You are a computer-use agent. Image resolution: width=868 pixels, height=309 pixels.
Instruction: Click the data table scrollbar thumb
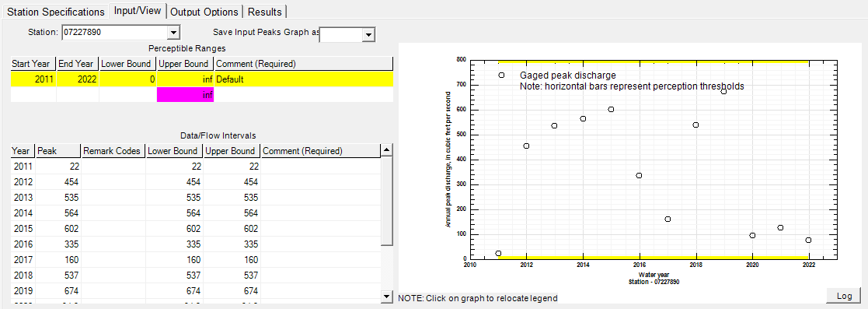(387, 201)
